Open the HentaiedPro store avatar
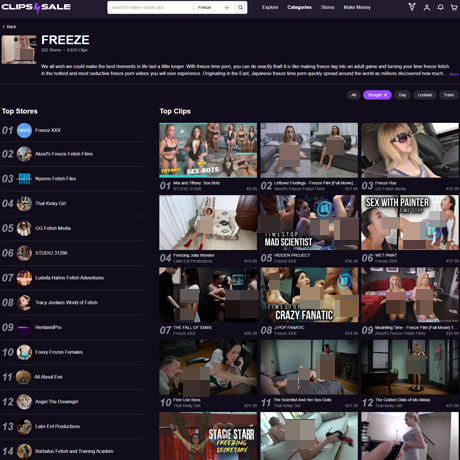This screenshot has width=460, height=460. (24, 327)
